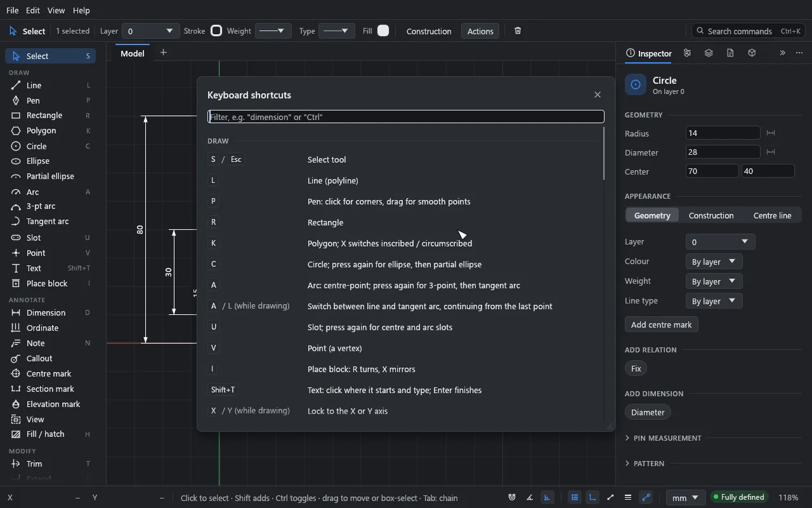Click the Fill color swatch
Image resolution: width=812 pixels, height=508 pixels.
[383, 30]
